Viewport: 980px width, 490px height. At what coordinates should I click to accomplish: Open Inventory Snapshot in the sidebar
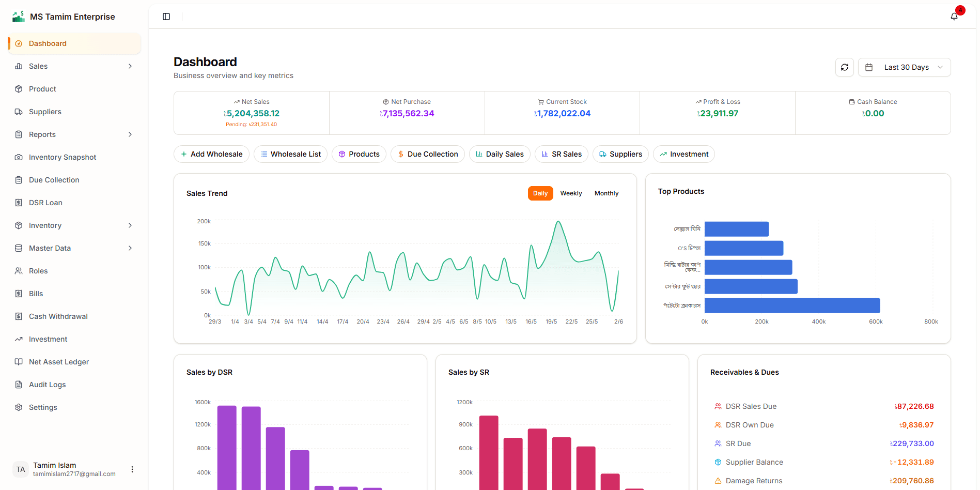pyautogui.click(x=74, y=157)
